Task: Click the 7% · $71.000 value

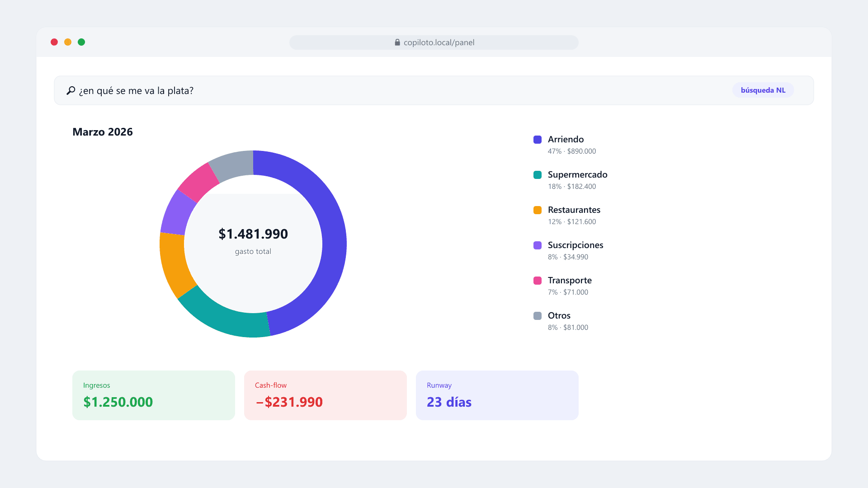Action: (568, 292)
